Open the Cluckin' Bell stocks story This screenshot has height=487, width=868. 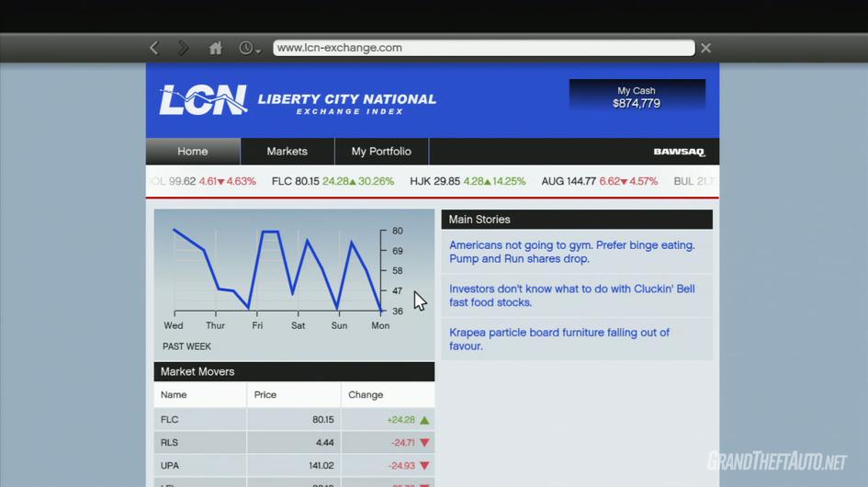tap(572, 295)
